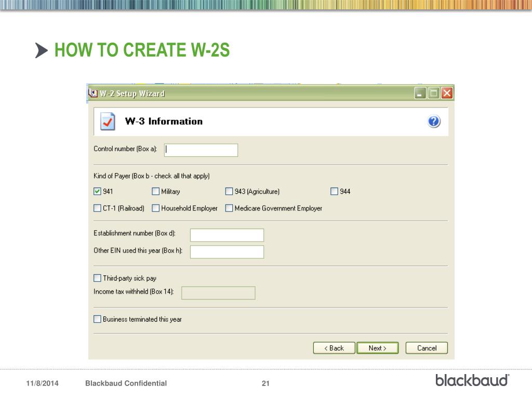
Task: Minimize the W-2 Setup Wizard window
Action: [420, 93]
